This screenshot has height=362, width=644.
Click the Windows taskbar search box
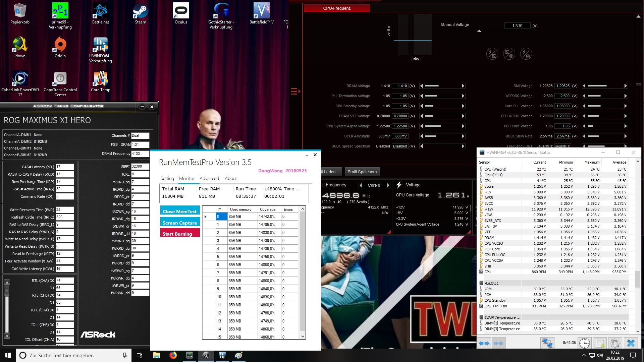point(74,355)
